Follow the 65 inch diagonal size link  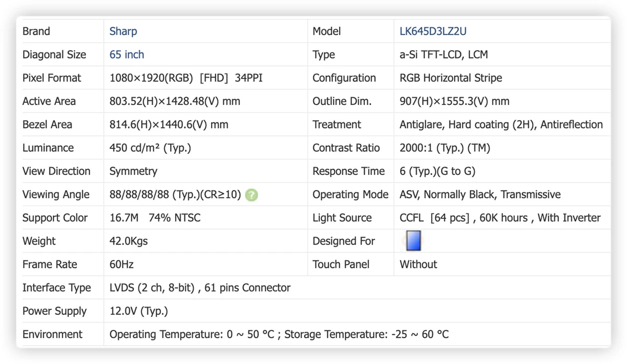pyautogui.click(x=127, y=55)
